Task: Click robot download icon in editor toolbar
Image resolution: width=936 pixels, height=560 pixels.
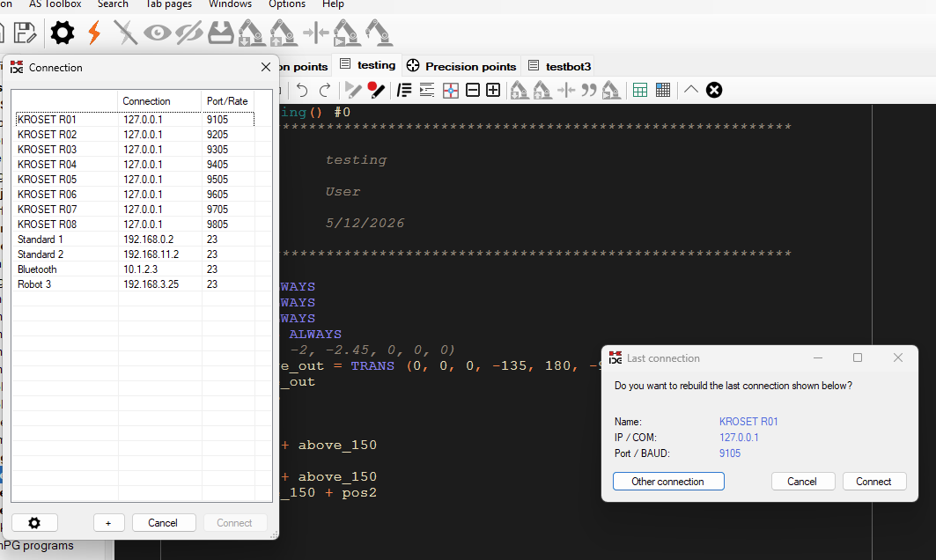Action: click(x=520, y=90)
